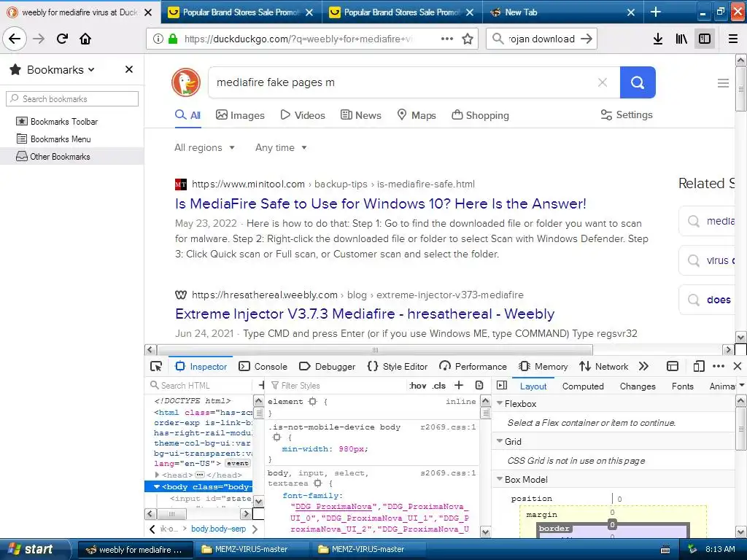Go to search bar arrow for trojan download
The image size is (747, 560).
[587, 39]
